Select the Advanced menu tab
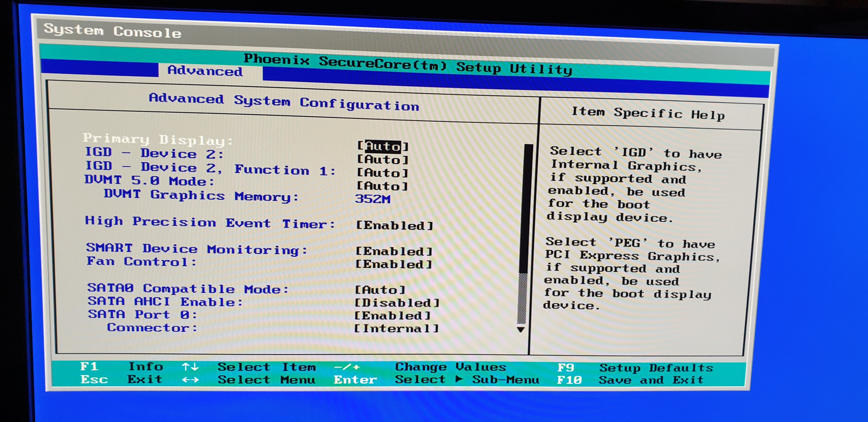Screen dimensions: 868x422 pos(205,71)
